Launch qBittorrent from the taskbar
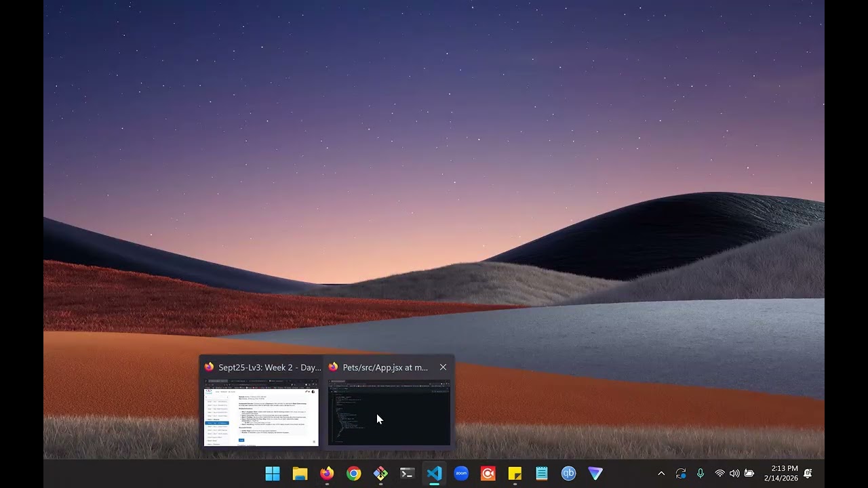This screenshot has width=868, height=488. point(568,474)
